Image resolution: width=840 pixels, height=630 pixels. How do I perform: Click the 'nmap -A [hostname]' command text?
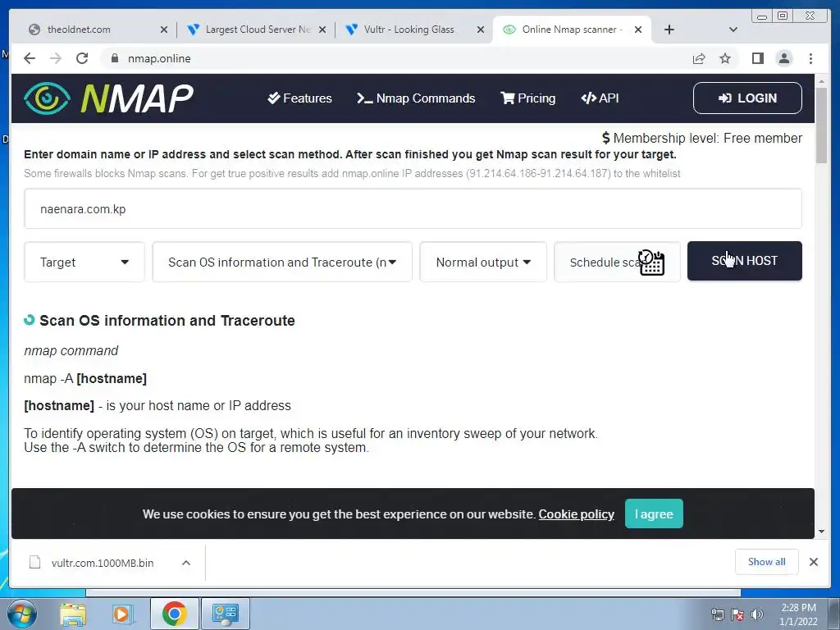(85, 378)
